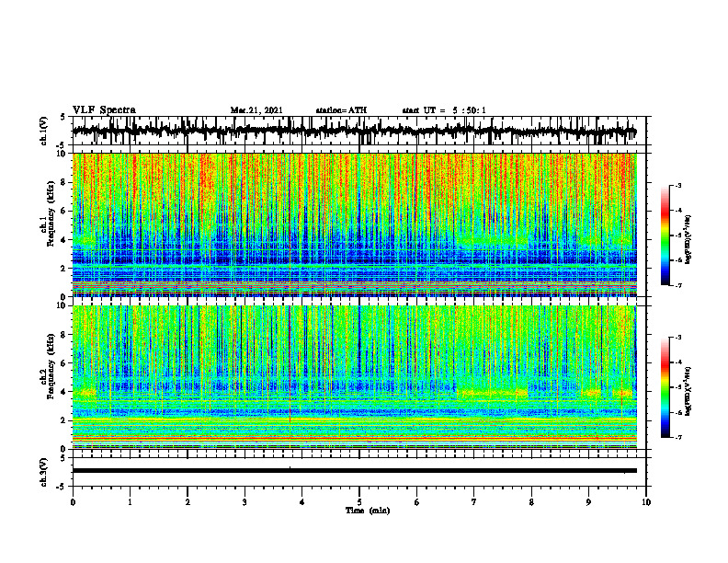Click the "-7" tick on upper colorbar
The image size is (728, 563).
678,285
